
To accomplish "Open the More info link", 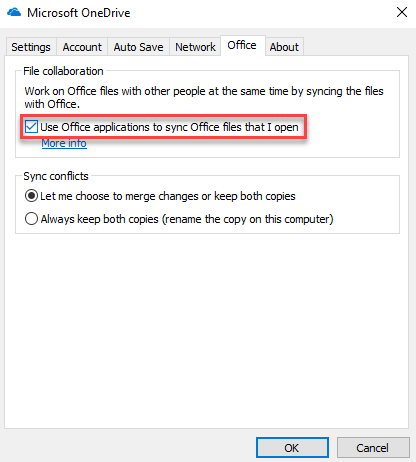I will pyautogui.click(x=64, y=143).
